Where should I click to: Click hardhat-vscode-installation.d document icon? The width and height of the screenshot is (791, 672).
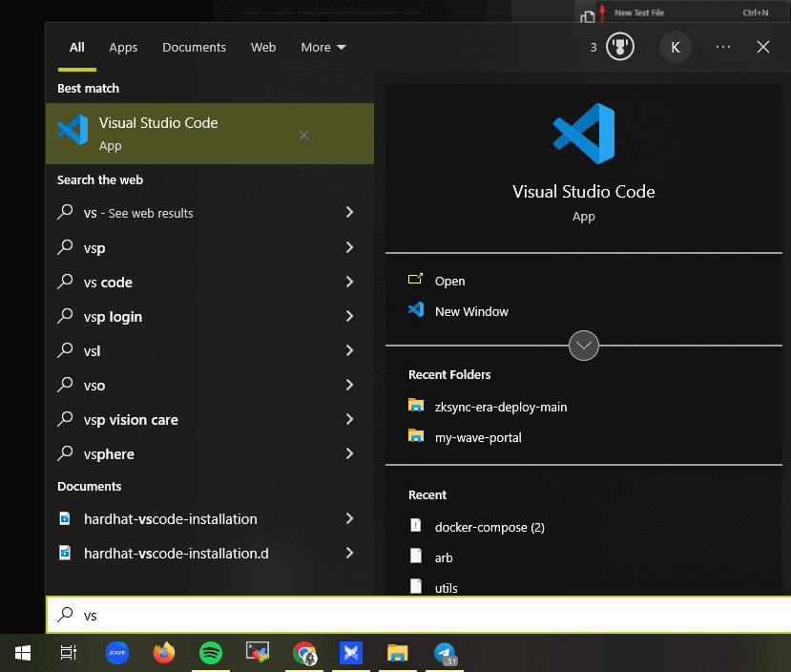coord(65,553)
